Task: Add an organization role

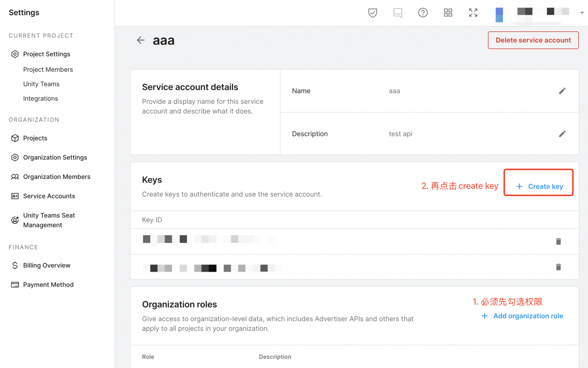Action: pyautogui.click(x=522, y=316)
